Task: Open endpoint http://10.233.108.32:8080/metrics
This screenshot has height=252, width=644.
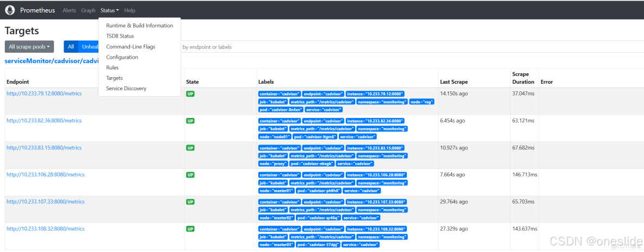Action: (46, 229)
